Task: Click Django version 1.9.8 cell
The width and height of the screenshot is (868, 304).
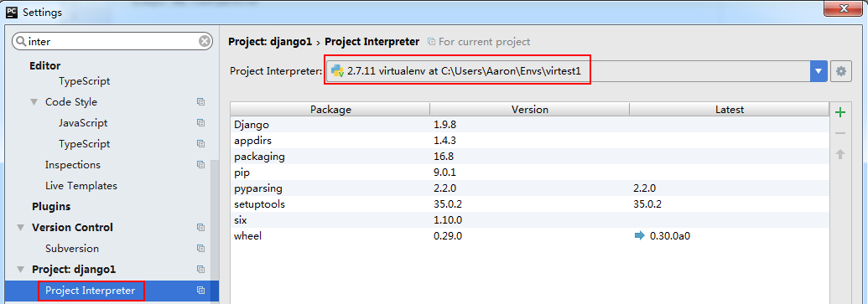Action: [x=445, y=124]
